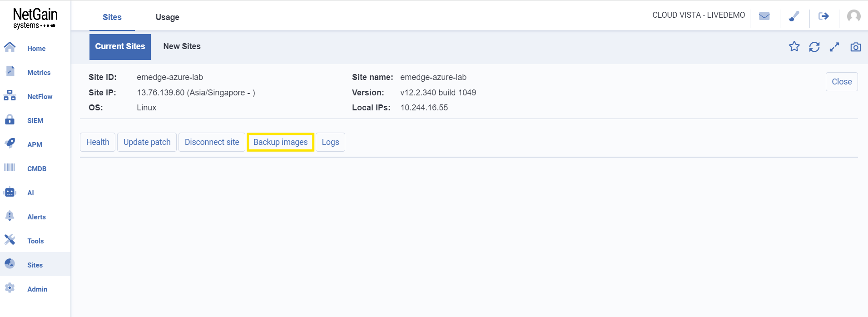Open the mail envelope icon in header
The image size is (868, 317).
pyautogui.click(x=764, y=16)
